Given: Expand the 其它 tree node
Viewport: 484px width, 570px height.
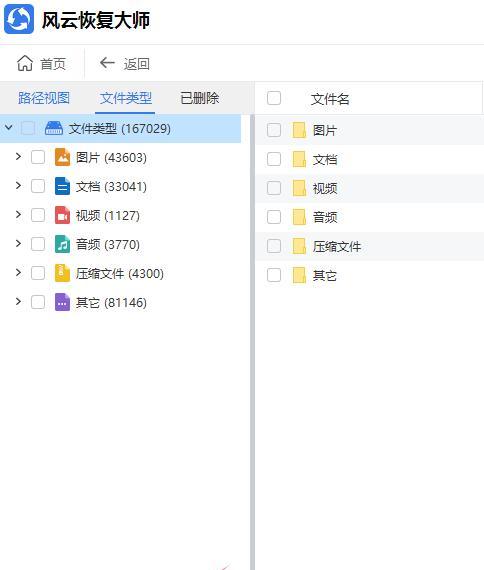Looking at the screenshot, I should point(18,302).
